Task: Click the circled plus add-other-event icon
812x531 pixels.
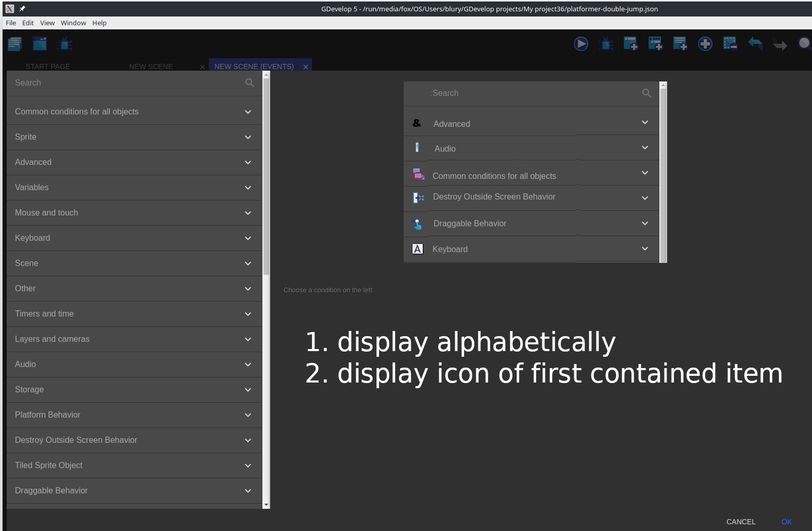Action: click(705, 44)
